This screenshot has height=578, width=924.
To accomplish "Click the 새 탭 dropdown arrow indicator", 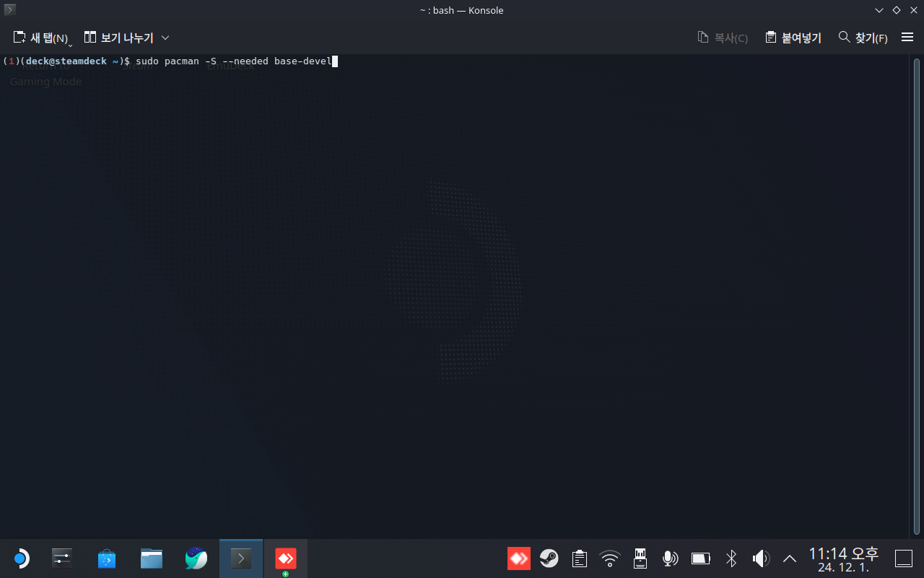I will pyautogui.click(x=71, y=46).
